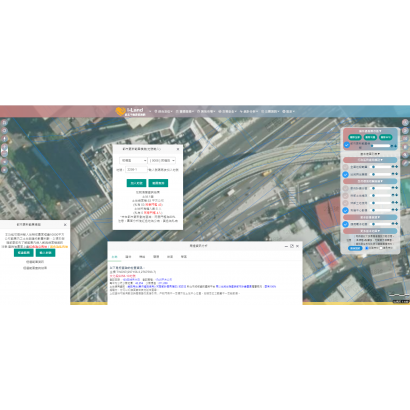
Task: Open the left dropdown in the center dialog
Action: [x=133, y=161]
